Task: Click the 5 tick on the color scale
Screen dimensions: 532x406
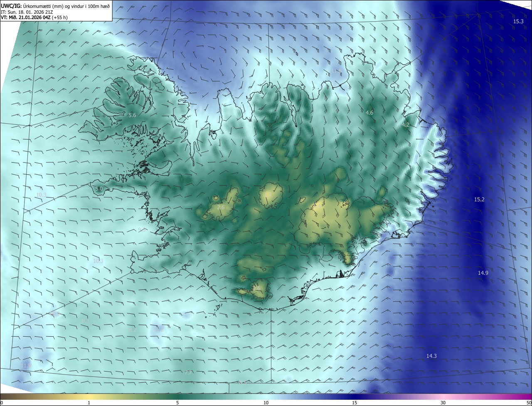Action: point(177,403)
